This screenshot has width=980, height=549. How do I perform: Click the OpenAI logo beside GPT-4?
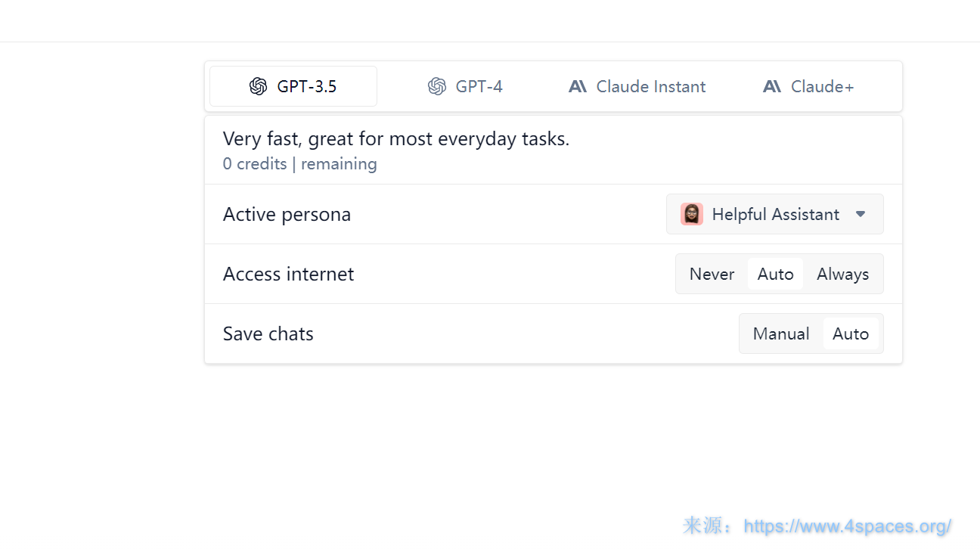click(x=437, y=87)
